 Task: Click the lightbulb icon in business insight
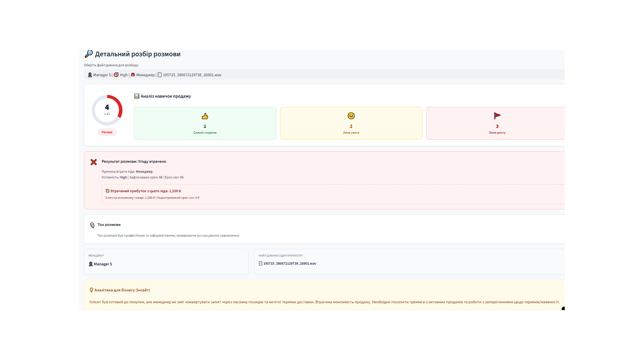click(x=91, y=290)
